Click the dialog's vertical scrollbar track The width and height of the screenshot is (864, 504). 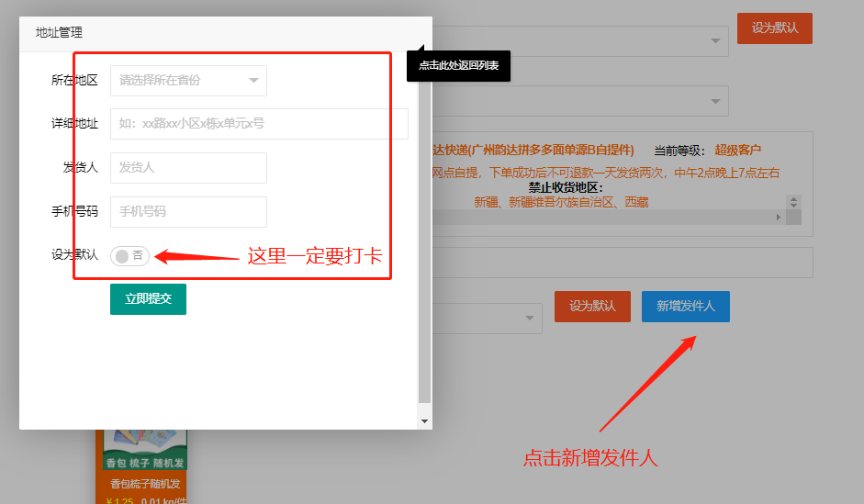pyautogui.click(x=424, y=230)
